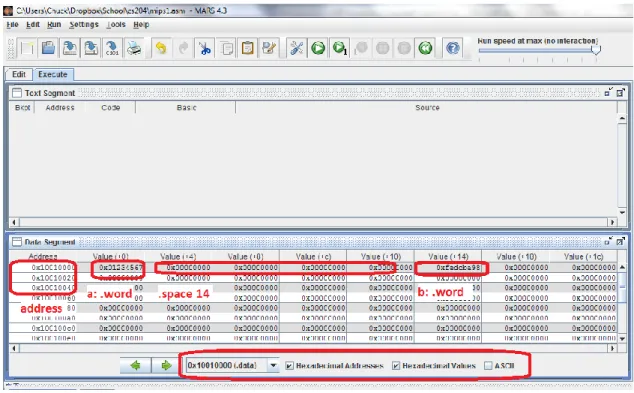Maximize the Data Segment panel

coord(621,241)
